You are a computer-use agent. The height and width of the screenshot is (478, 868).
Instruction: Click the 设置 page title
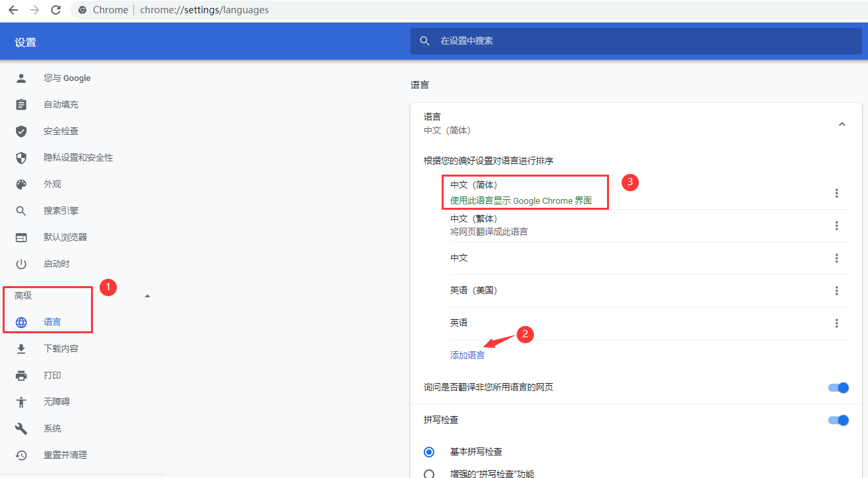coord(25,42)
